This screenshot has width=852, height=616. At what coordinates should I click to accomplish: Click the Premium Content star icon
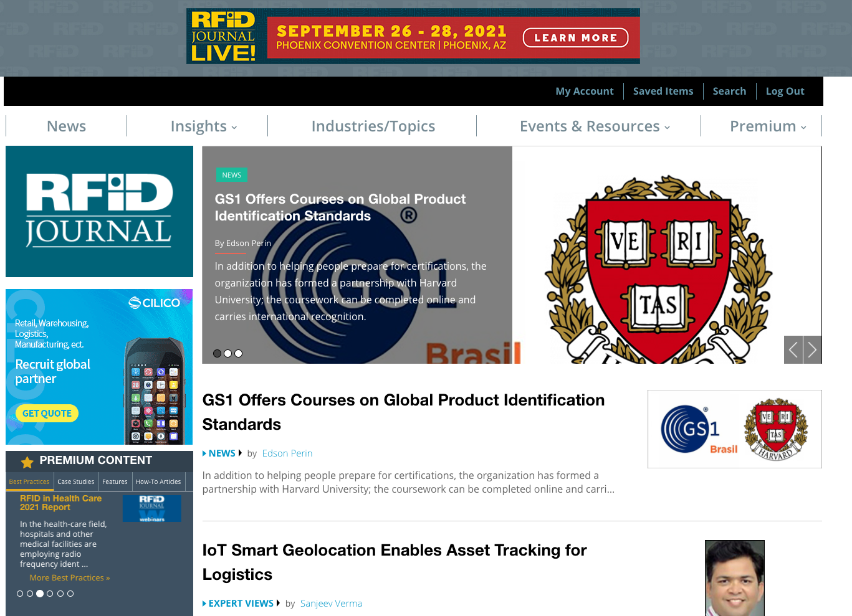(27, 462)
